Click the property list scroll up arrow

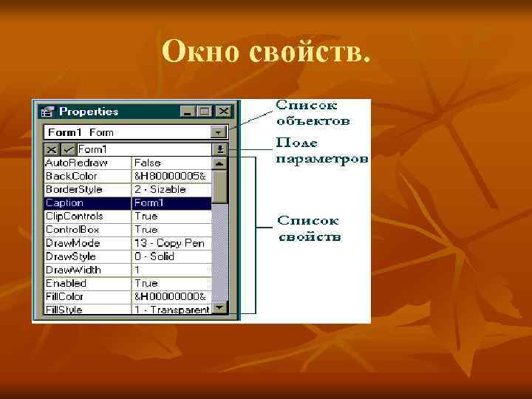pyautogui.click(x=219, y=163)
